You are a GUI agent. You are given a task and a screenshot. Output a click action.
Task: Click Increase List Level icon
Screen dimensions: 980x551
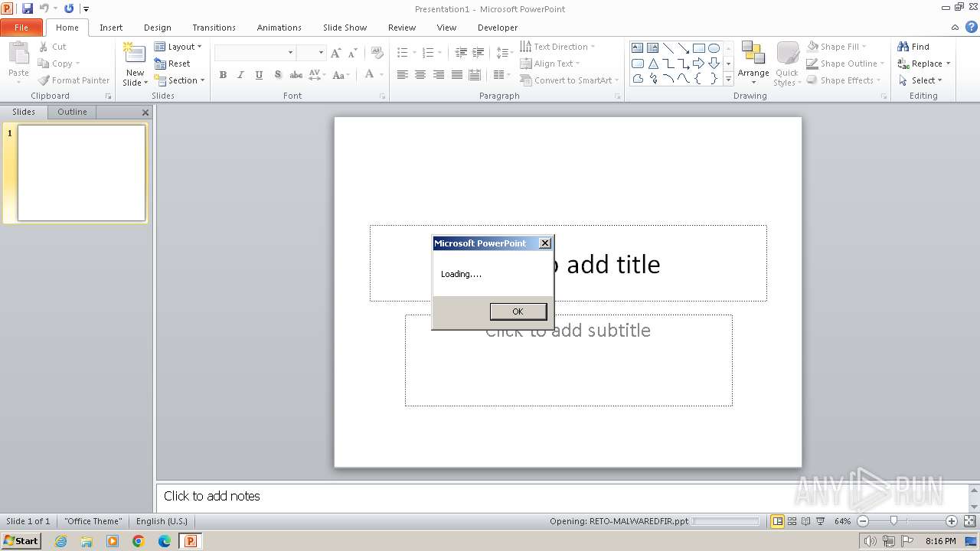(479, 53)
